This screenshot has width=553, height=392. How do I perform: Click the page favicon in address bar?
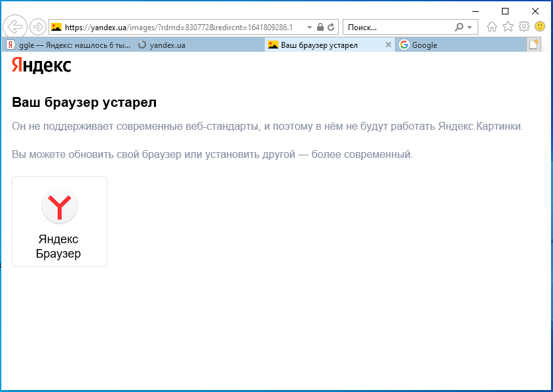[x=56, y=27]
